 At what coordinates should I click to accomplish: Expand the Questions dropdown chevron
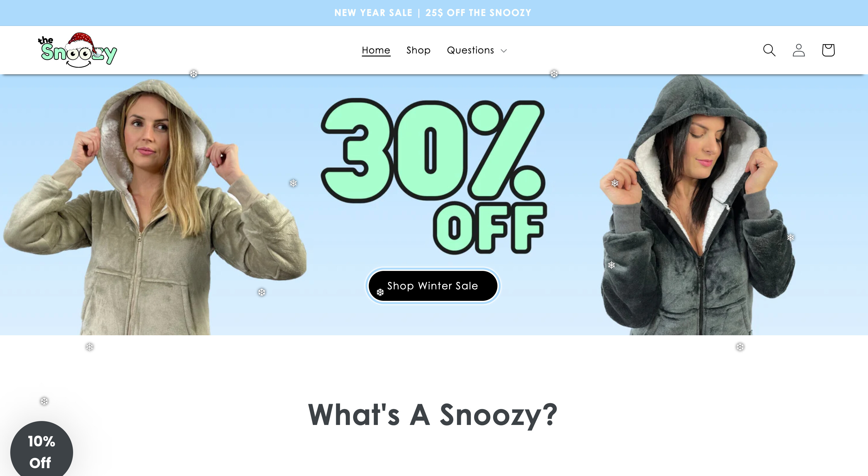tap(504, 51)
